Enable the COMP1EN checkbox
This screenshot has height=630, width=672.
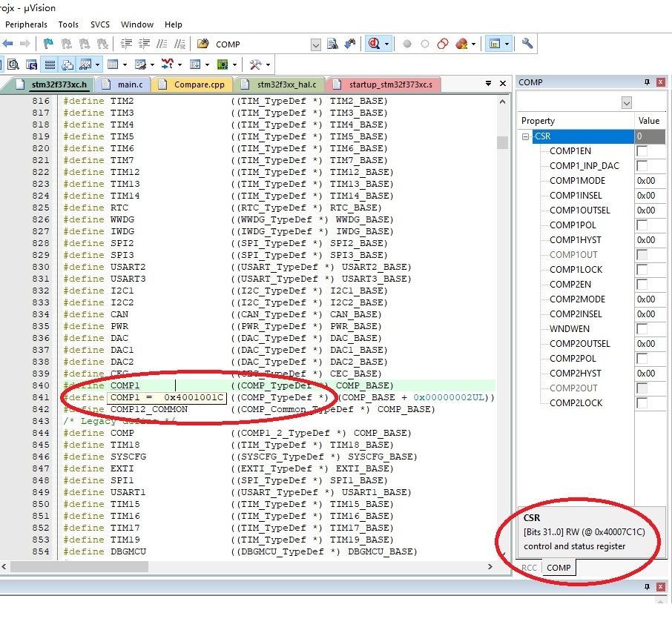[x=642, y=151]
